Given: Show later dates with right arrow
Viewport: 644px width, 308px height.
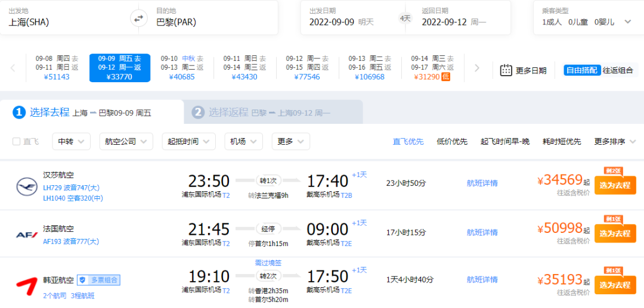Looking at the screenshot, I should [x=477, y=68].
